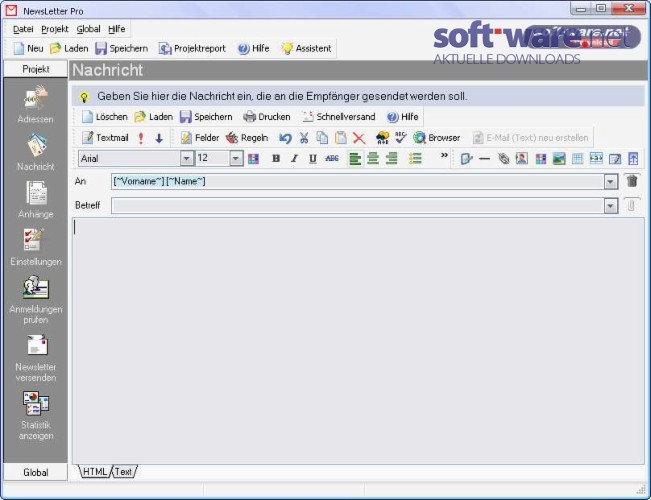The height and width of the screenshot is (500, 651).
Task: Toggle underline formatting
Action: pos(313,158)
